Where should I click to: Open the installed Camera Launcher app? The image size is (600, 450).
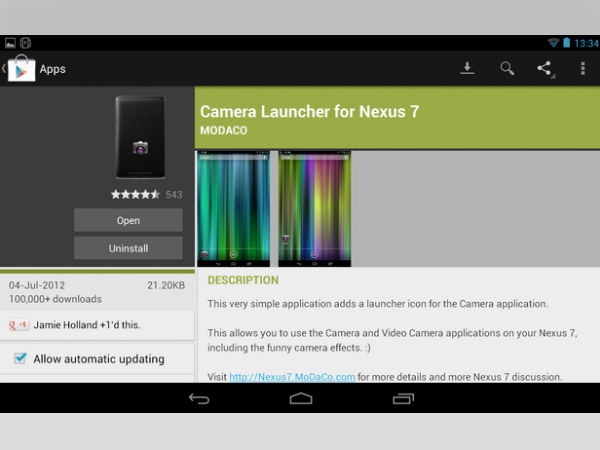(128, 220)
